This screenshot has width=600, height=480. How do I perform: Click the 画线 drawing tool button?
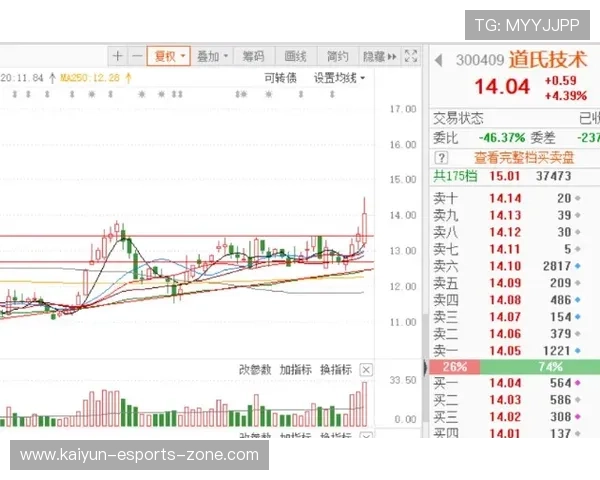coord(295,57)
